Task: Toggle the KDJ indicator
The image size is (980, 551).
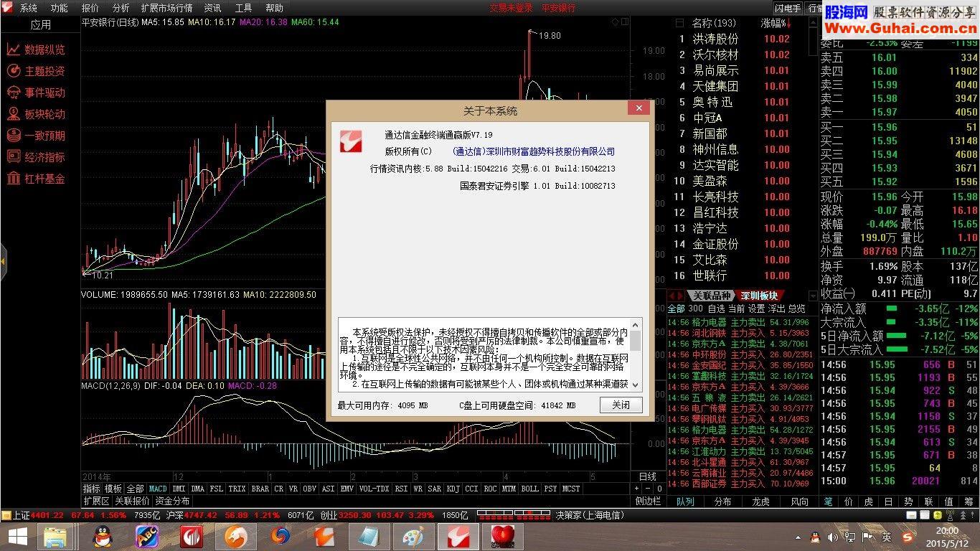Action: 453,489
